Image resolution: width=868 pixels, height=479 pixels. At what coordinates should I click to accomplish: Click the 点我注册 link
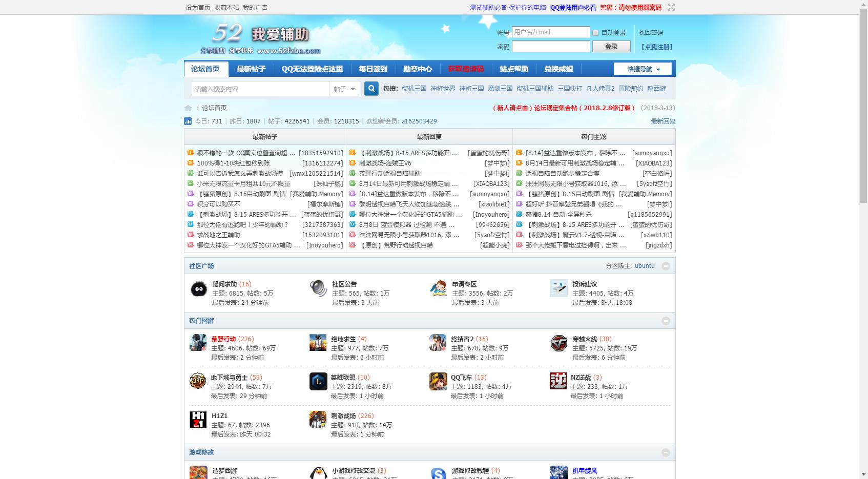click(x=656, y=47)
